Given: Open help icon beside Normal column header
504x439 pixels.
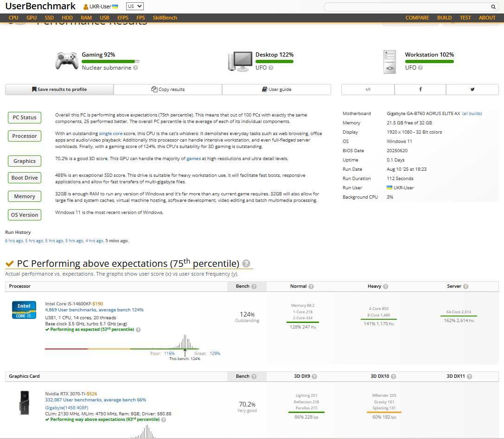Looking at the screenshot, I should pyautogui.click(x=311, y=286).
